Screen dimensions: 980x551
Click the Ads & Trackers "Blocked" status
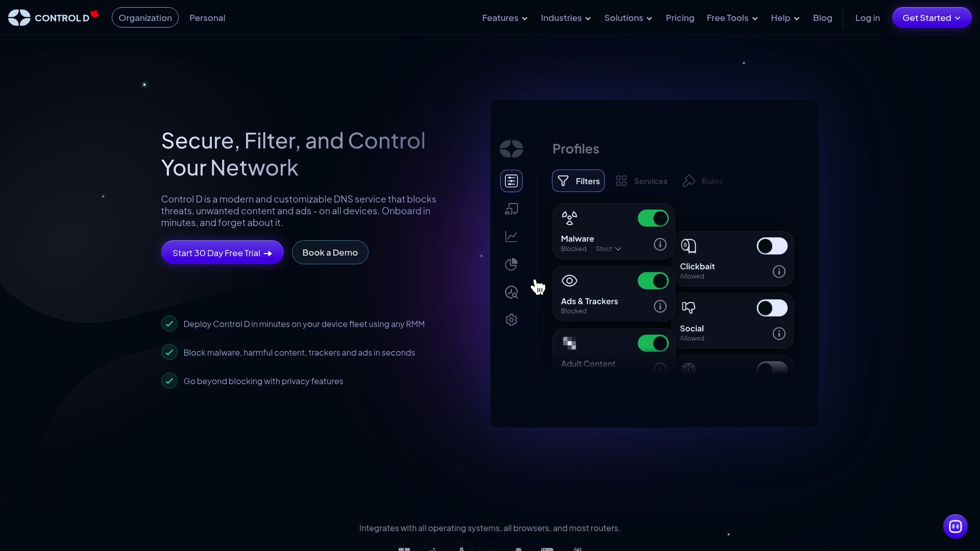[574, 311]
